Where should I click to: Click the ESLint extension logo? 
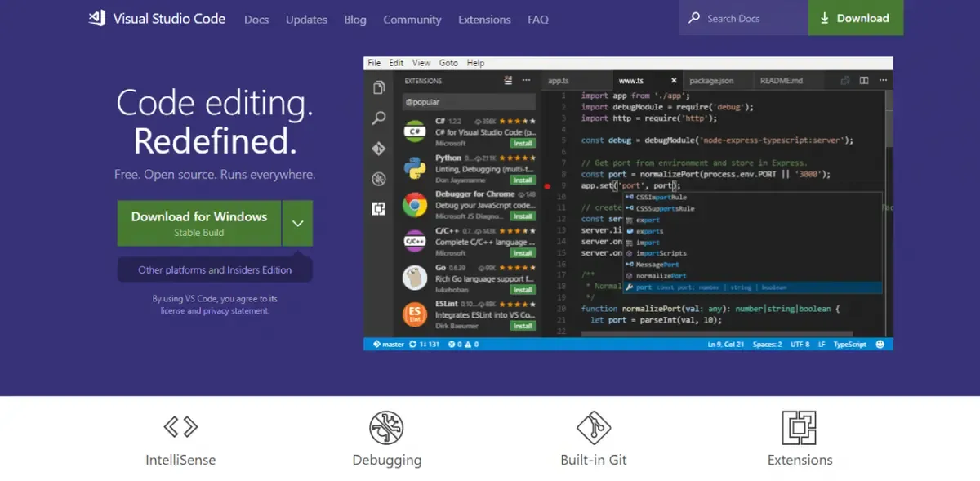pos(415,314)
